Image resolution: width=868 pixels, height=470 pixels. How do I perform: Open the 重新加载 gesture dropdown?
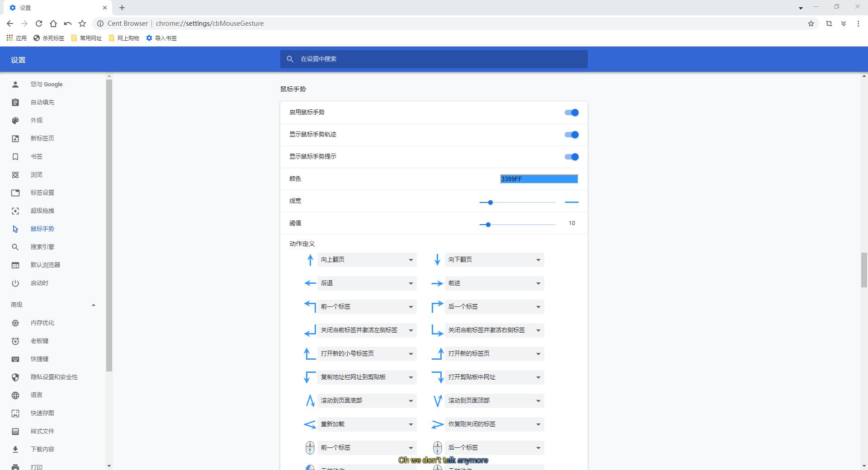[367, 424]
